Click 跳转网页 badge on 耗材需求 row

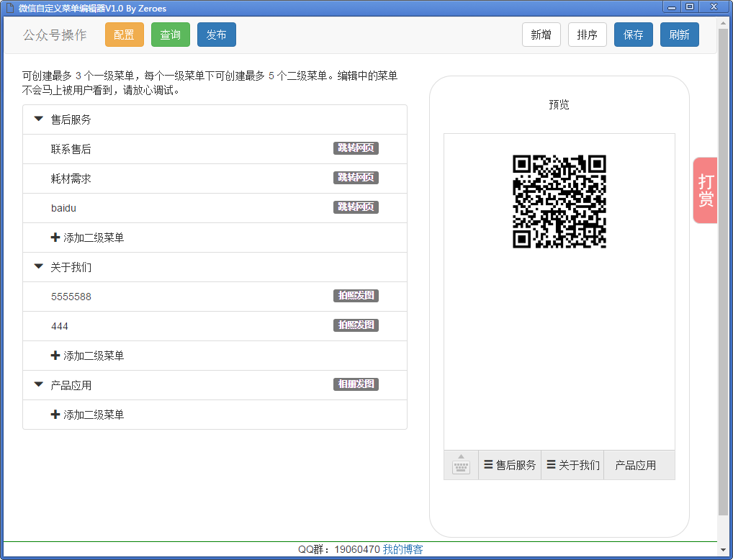click(x=356, y=178)
